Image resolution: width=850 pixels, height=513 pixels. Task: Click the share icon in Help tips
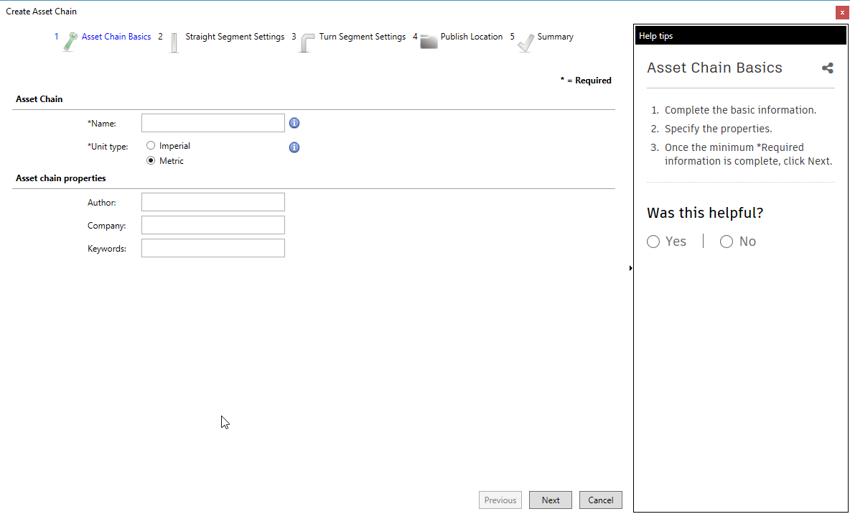point(827,69)
